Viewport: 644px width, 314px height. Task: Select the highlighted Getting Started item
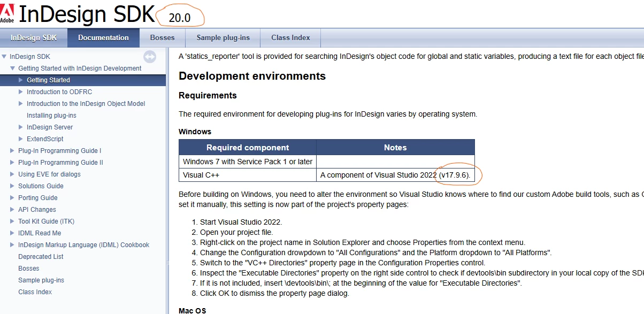coord(48,80)
